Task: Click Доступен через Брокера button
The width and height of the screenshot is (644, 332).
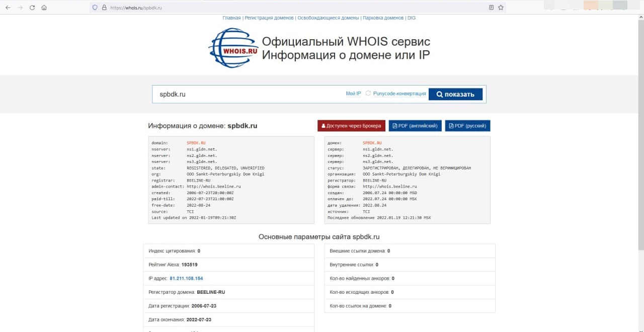Action: 351,126
